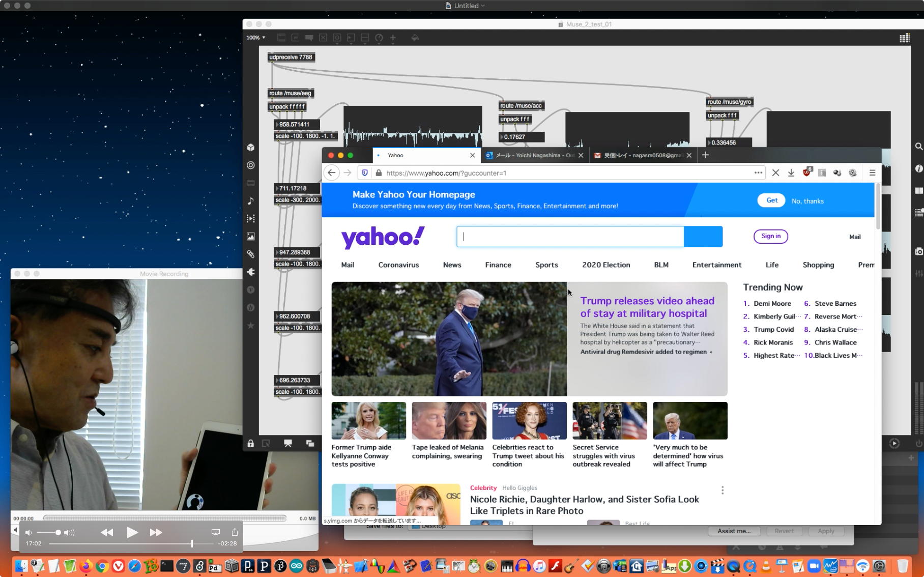Click the Yahoo search input field
This screenshot has width=924, height=577.
(x=570, y=237)
